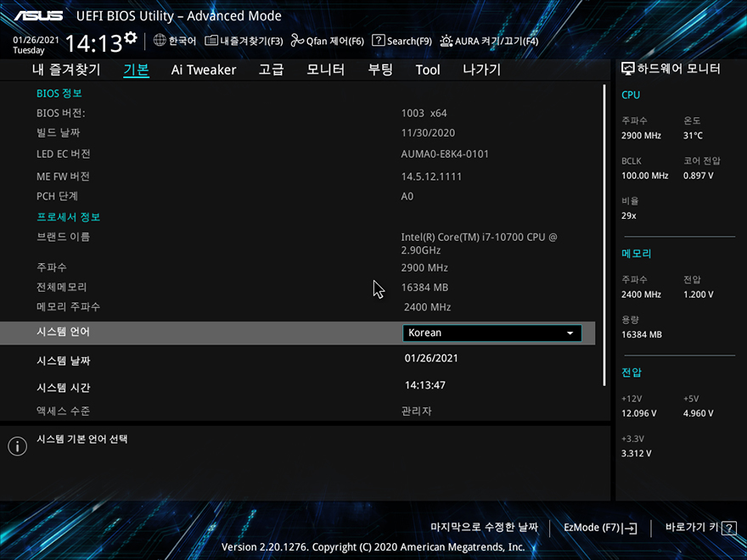
Task: Click the Qfan control fan icon
Action: (x=297, y=41)
